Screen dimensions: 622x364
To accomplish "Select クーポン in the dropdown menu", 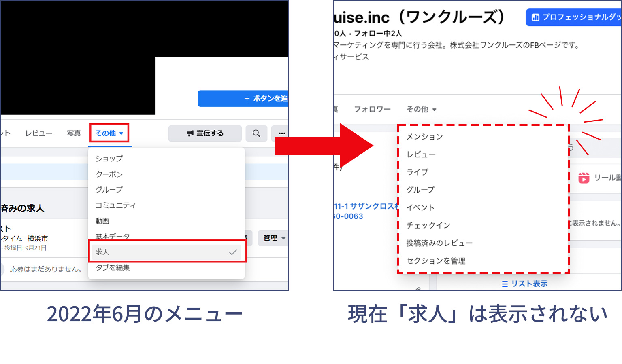I will pos(109,174).
